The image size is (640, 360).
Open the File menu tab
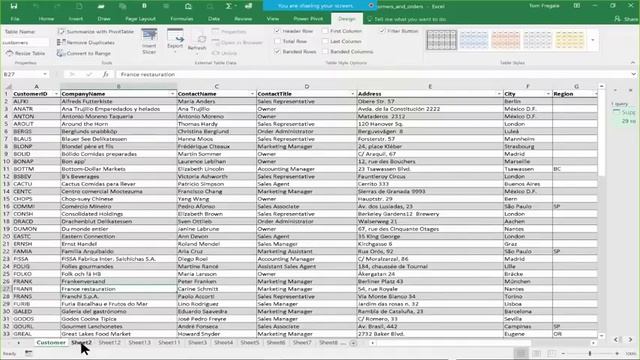(15, 19)
